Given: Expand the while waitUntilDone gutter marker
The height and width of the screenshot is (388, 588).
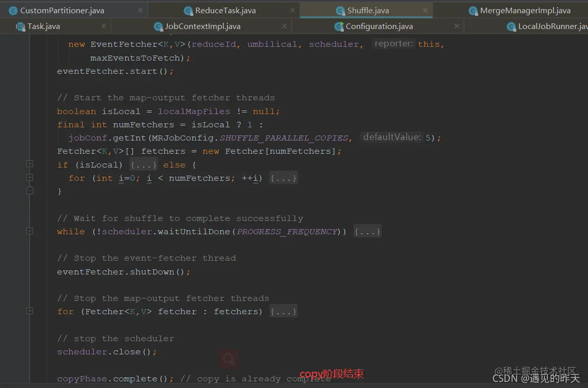Looking at the screenshot, I should click(30, 231).
